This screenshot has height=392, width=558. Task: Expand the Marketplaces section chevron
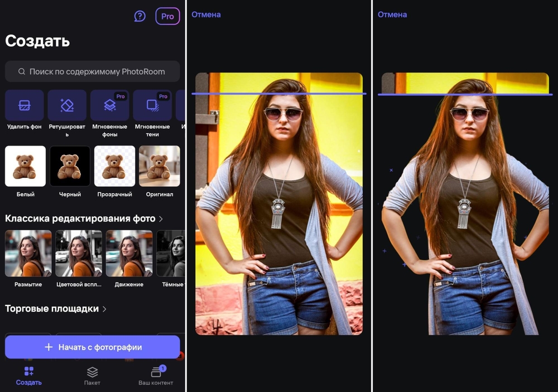104,309
